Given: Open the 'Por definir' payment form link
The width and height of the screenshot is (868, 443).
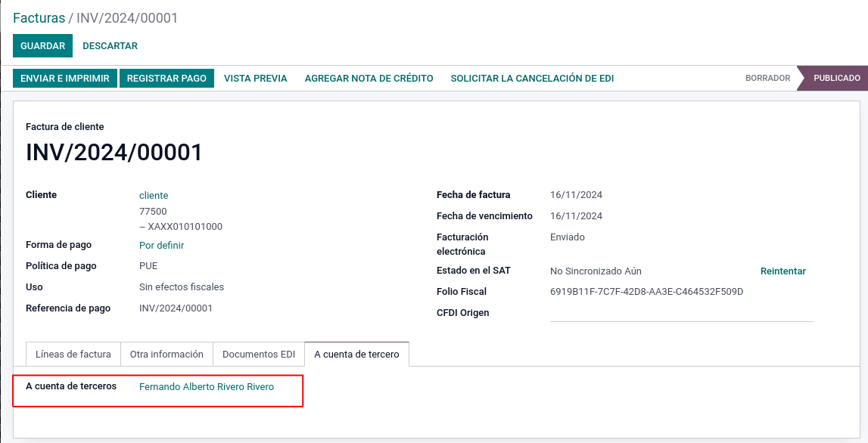Looking at the screenshot, I should 162,246.
